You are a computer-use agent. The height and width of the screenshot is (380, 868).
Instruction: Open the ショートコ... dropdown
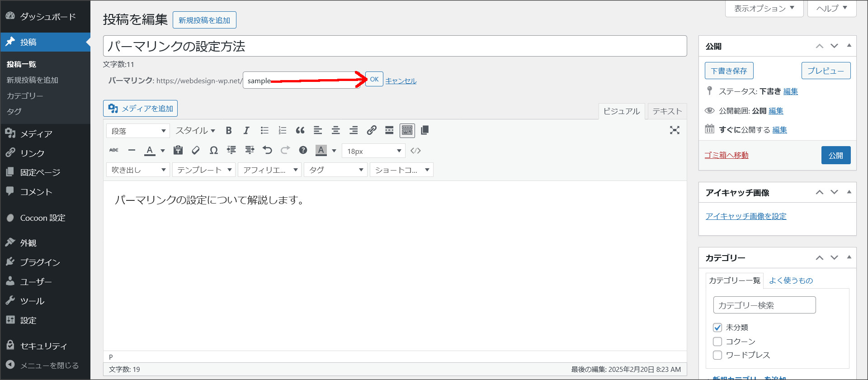click(x=401, y=170)
